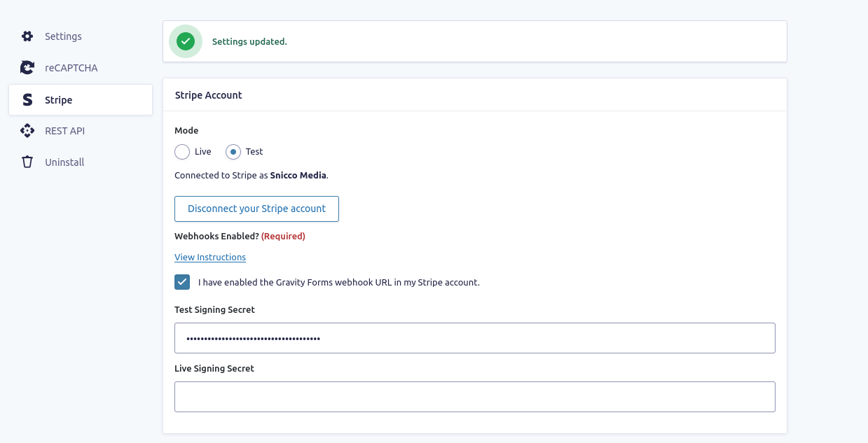The height and width of the screenshot is (443, 868).
Task: Click Disconnect your Stripe account button
Action: pyautogui.click(x=256, y=209)
